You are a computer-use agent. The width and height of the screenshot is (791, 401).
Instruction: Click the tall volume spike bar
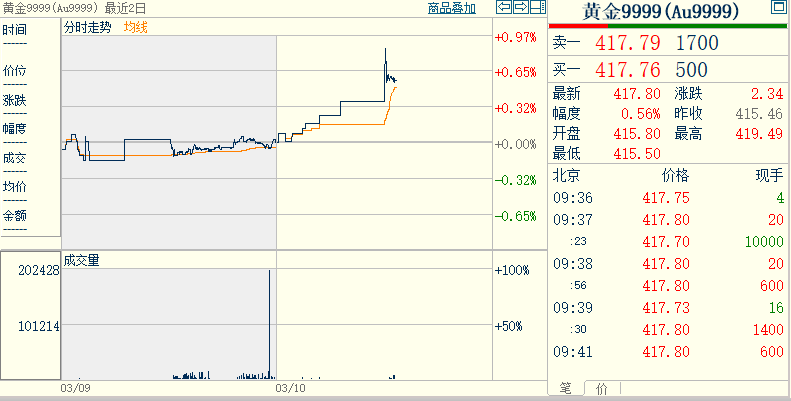(x=269, y=324)
